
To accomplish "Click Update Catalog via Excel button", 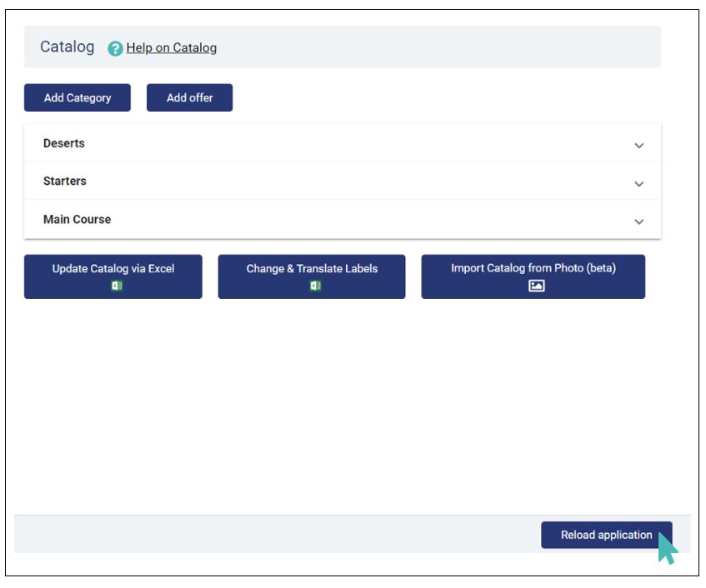I will [x=113, y=277].
